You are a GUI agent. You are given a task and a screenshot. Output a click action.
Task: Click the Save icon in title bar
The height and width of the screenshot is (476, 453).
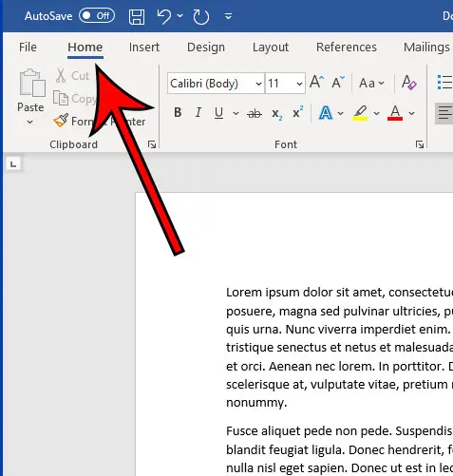click(137, 16)
